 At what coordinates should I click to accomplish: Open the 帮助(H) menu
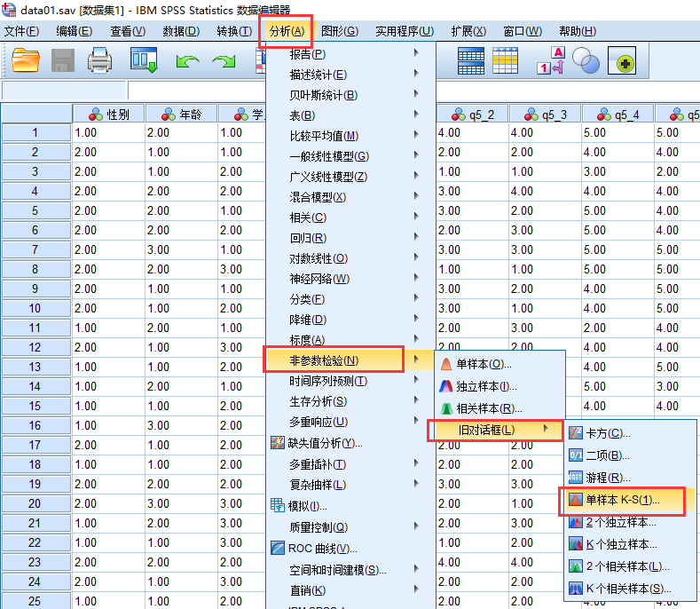click(578, 31)
